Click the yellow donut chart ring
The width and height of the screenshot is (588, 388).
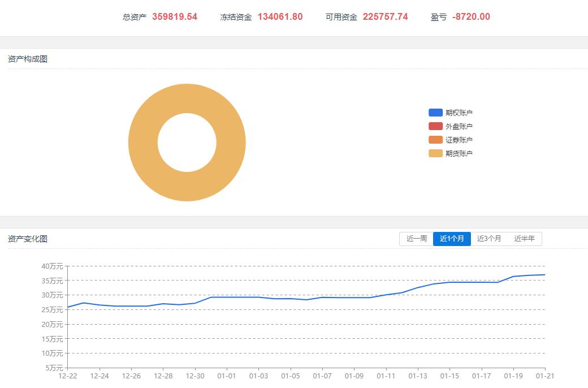(144, 143)
